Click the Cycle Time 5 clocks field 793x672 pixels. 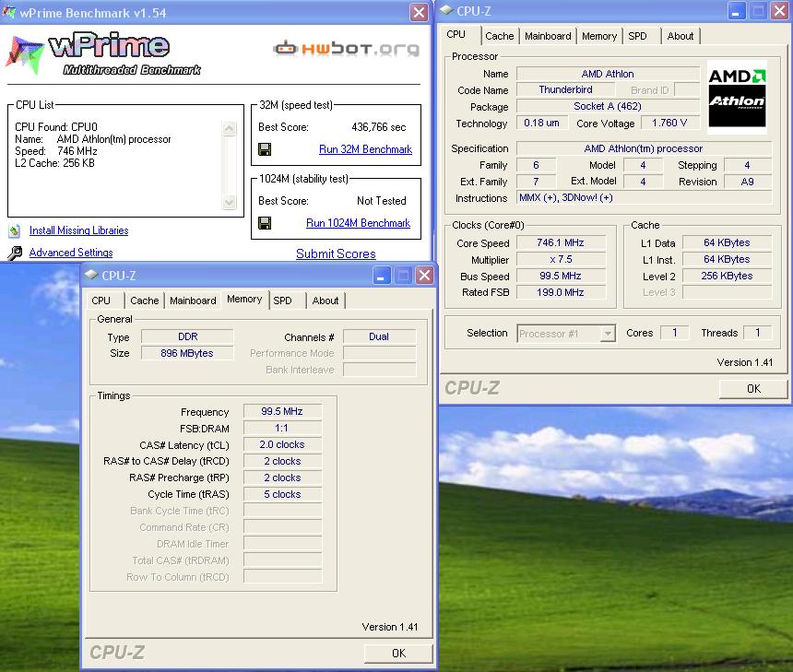coord(282,494)
